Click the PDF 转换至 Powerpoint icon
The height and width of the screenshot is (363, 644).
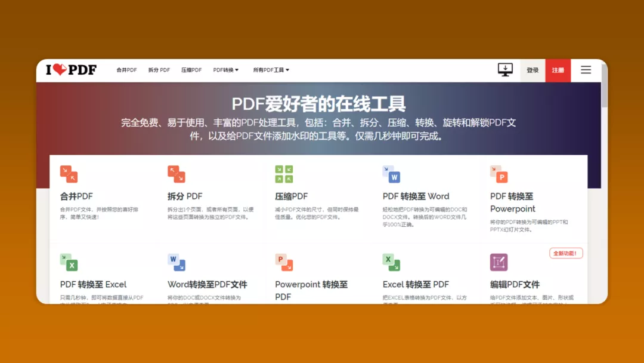pos(499,174)
